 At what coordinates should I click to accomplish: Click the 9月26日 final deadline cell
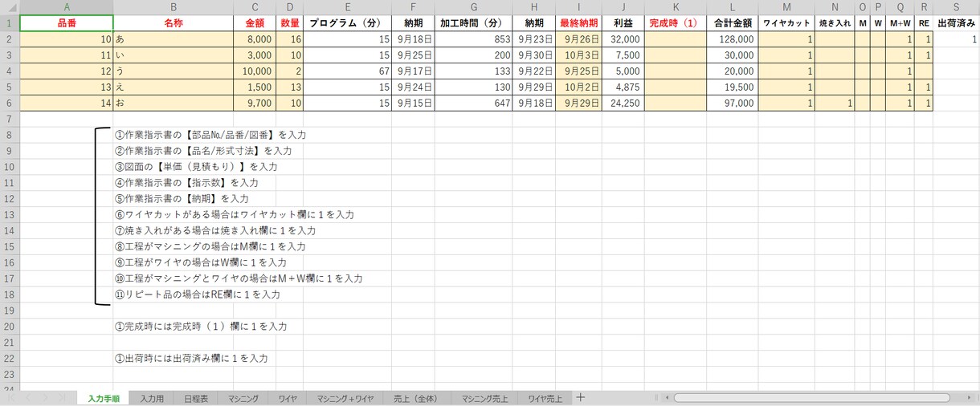tap(578, 39)
